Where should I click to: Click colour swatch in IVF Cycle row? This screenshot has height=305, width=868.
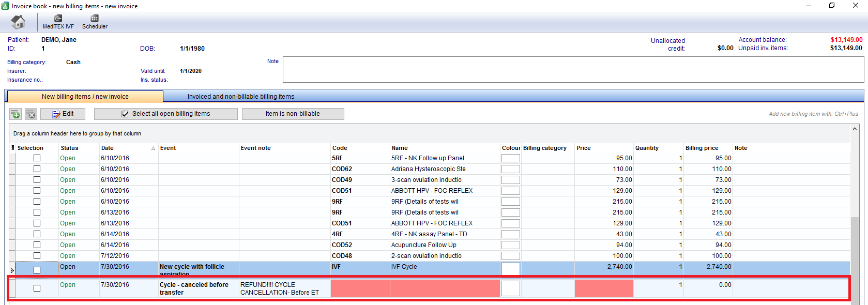click(510, 268)
